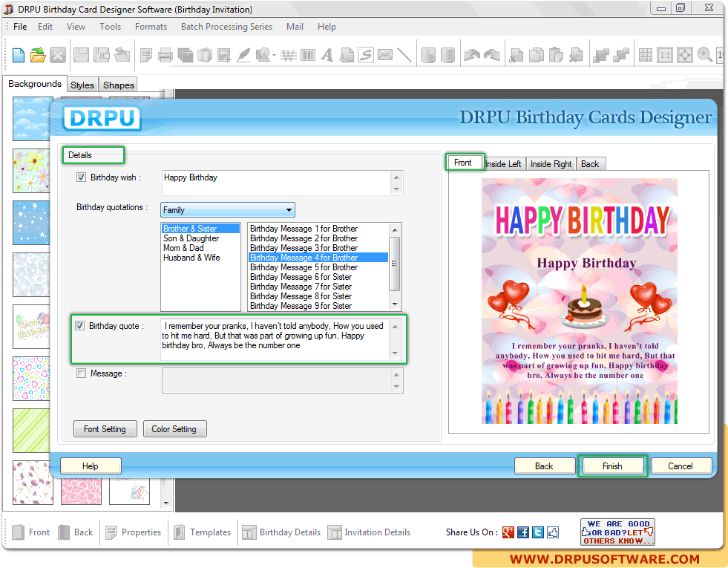Click the New document icon
This screenshot has width=728, height=568.
pos(19,55)
